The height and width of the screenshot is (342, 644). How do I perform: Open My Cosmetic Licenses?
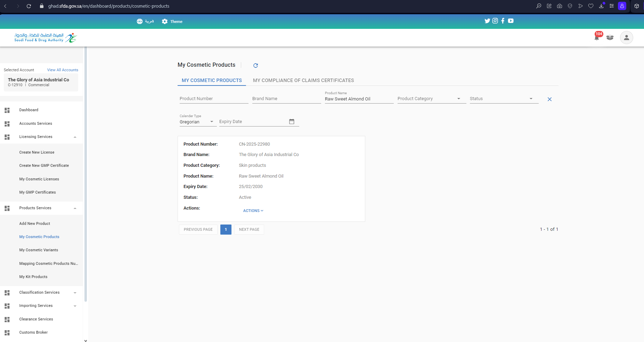tap(39, 179)
